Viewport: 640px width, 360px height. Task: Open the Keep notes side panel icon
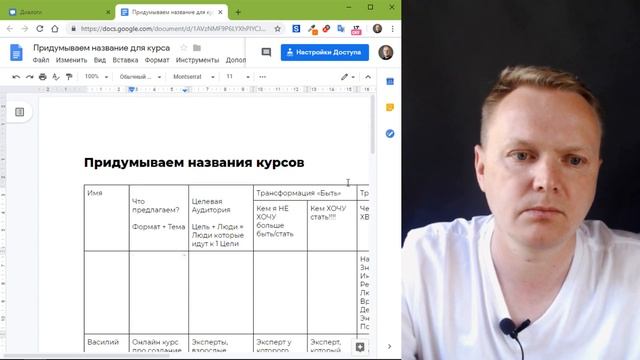coord(390,107)
